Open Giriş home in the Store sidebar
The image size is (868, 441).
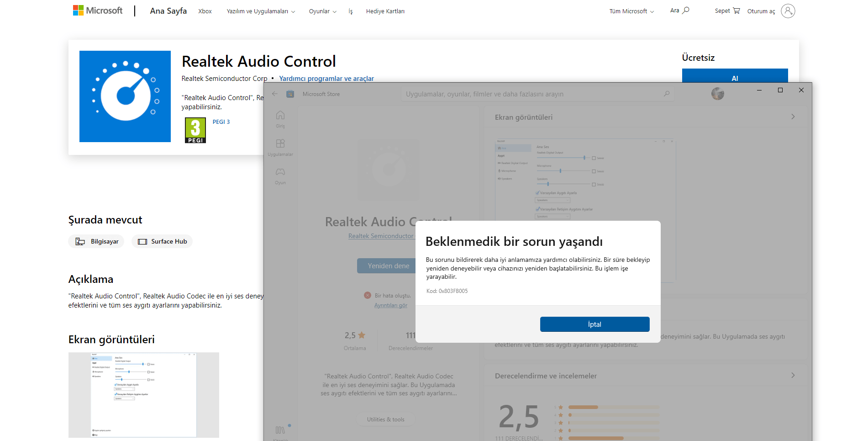pyautogui.click(x=280, y=119)
